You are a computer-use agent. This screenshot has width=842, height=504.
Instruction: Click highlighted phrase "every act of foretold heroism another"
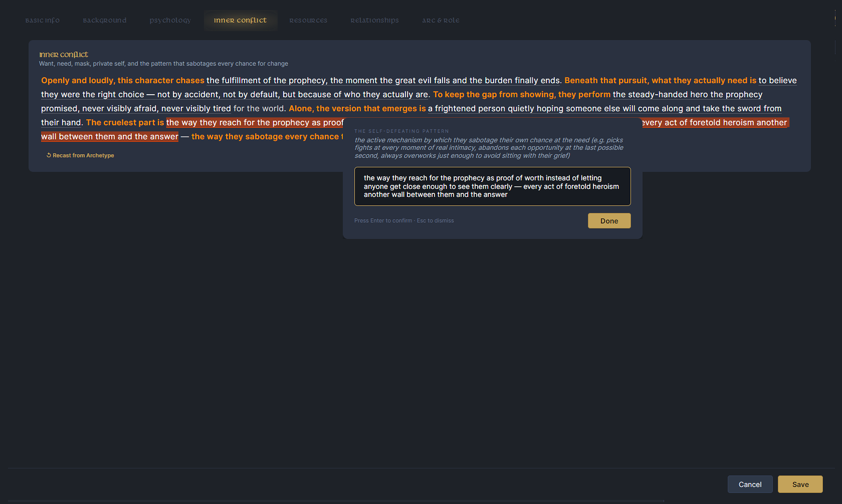[x=714, y=122]
